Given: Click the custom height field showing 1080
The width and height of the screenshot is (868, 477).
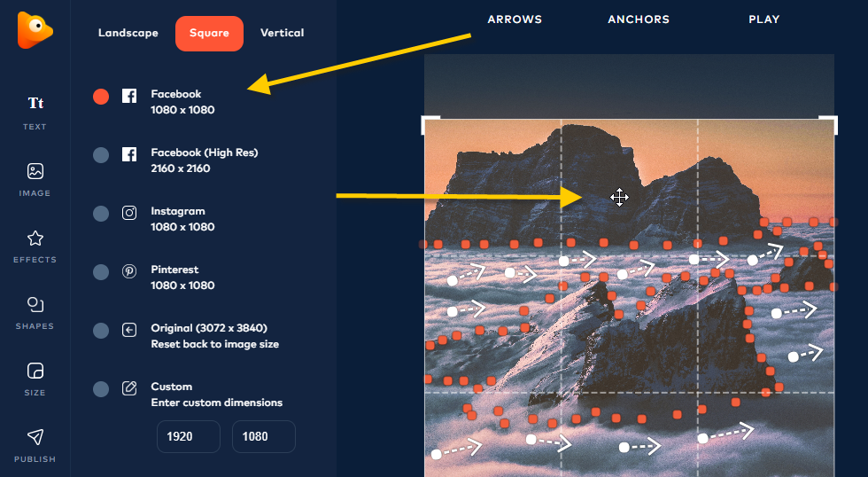Looking at the screenshot, I should pos(264,436).
